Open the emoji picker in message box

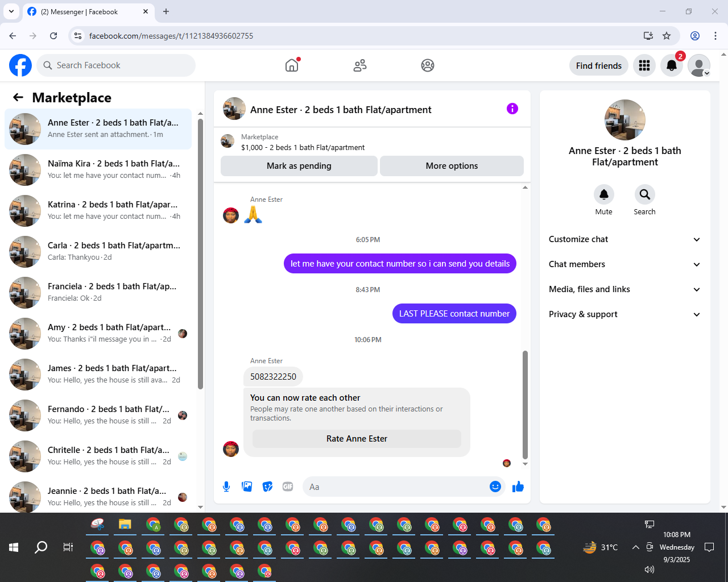click(495, 487)
